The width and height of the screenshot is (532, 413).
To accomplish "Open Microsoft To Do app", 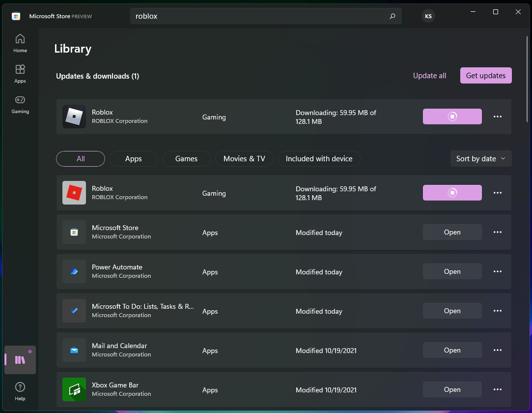I will click(452, 311).
